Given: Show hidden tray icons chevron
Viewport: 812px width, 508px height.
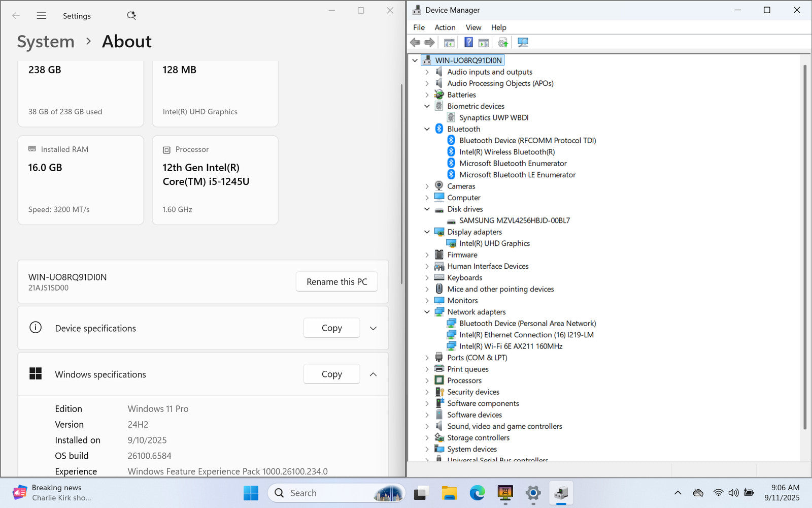Looking at the screenshot, I should [678, 493].
